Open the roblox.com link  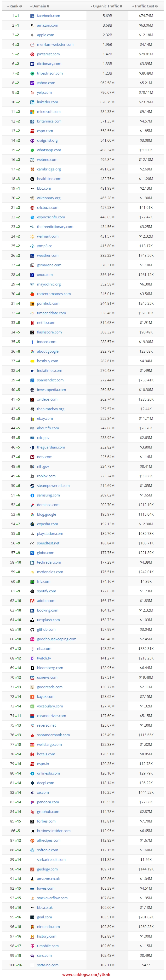coord(46,476)
